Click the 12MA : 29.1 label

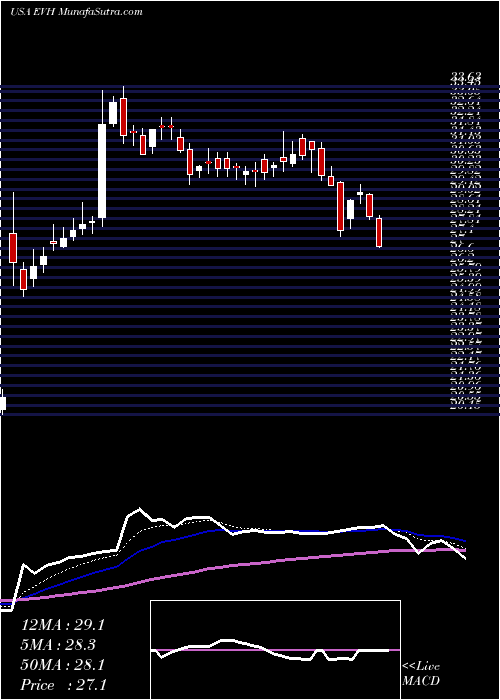tap(62, 625)
